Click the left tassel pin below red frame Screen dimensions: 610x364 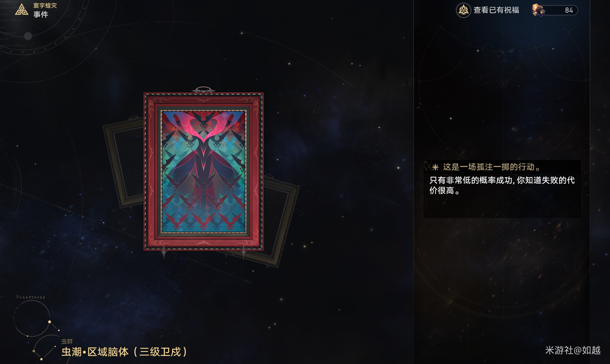(x=164, y=253)
